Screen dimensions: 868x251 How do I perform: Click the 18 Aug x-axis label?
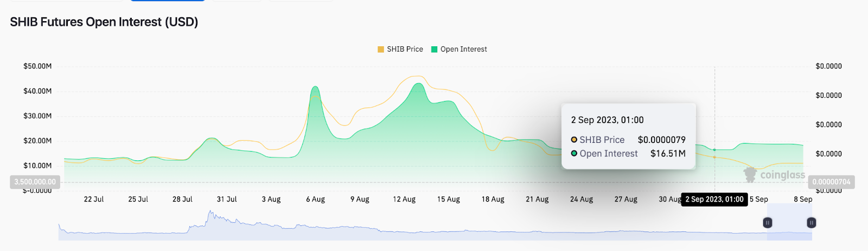[x=493, y=199]
